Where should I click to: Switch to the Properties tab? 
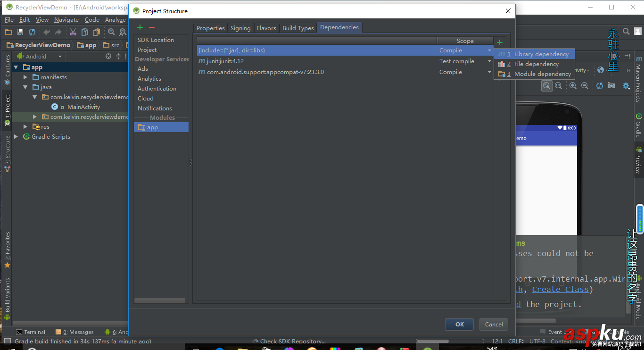click(211, 28)
